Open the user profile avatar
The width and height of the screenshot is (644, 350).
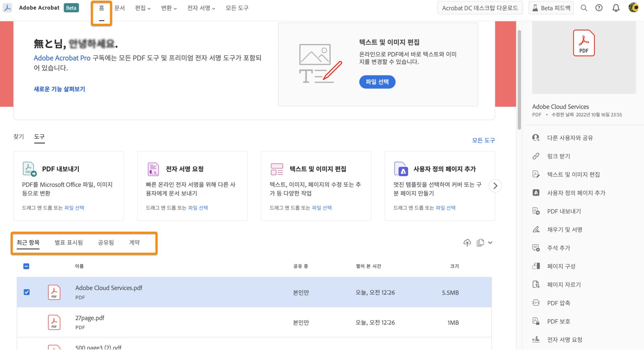pos(633,7)
